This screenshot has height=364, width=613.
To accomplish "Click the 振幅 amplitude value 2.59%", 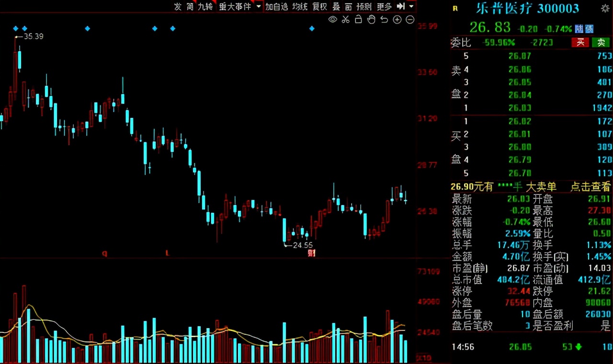I will coord(518,234).
